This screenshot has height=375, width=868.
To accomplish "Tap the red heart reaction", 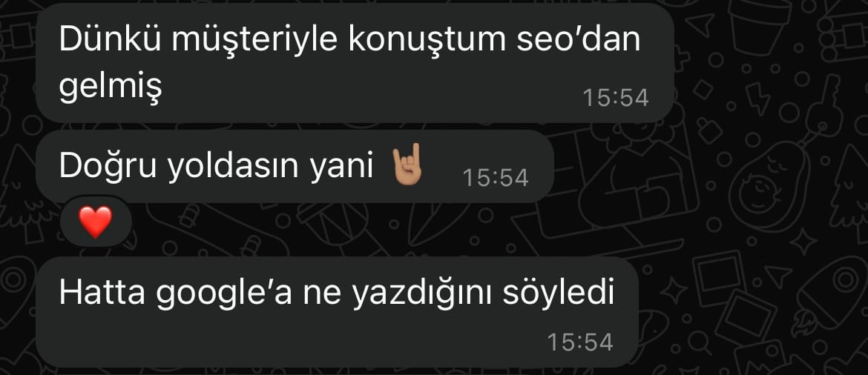I will (x=95, y=222).
